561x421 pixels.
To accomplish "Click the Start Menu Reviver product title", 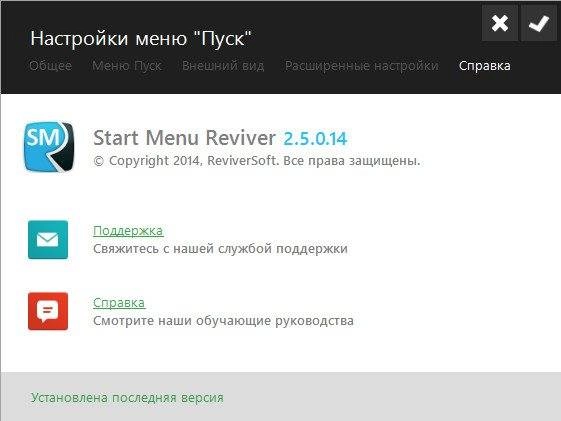I will (x=184, y=138).
